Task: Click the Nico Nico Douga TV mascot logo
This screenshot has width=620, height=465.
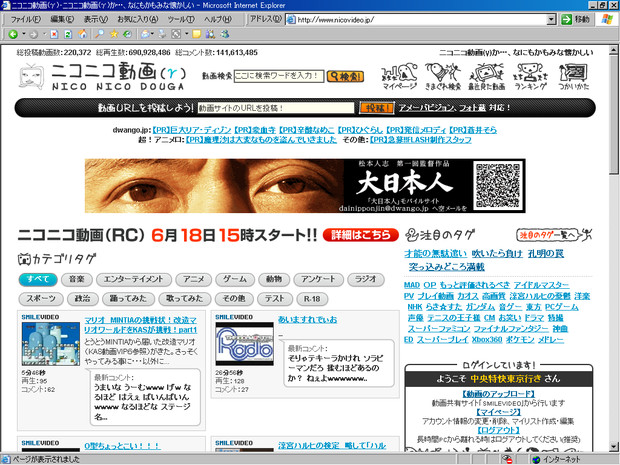Action: [x=32, y=76]
